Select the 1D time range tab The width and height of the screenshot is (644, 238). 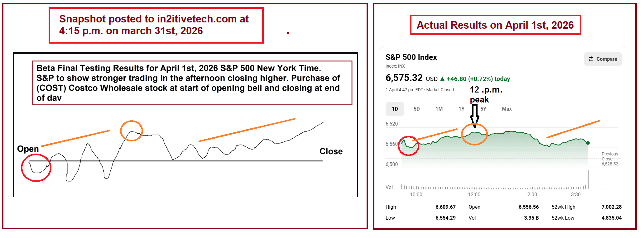coord(395,109)
